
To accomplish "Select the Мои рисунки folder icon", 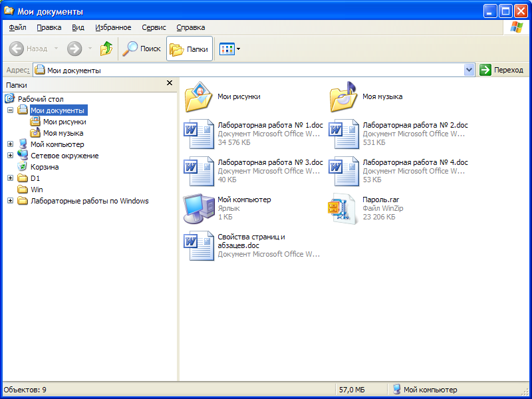I will coord(199,96).
